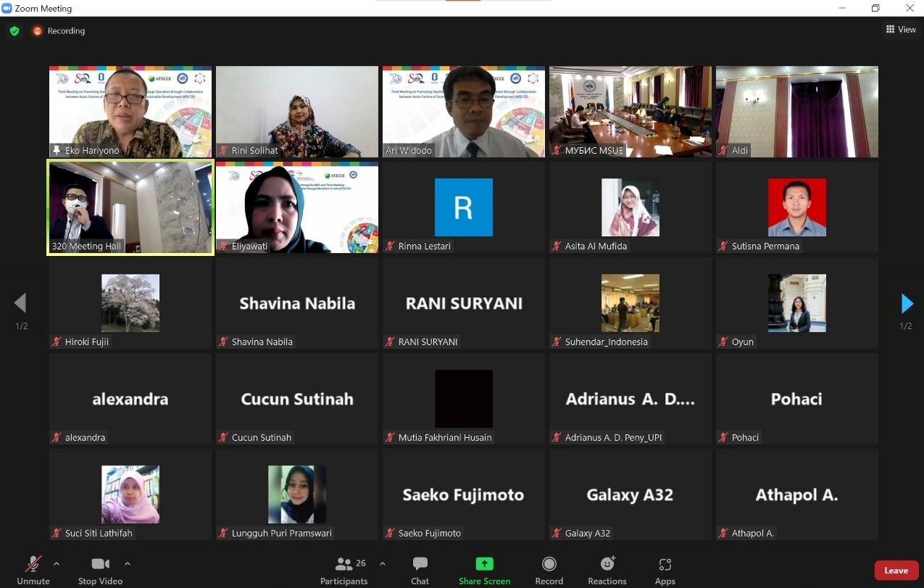Open the Reactions menu
Viewport: 924px width, 588px height.
(607, 571)
